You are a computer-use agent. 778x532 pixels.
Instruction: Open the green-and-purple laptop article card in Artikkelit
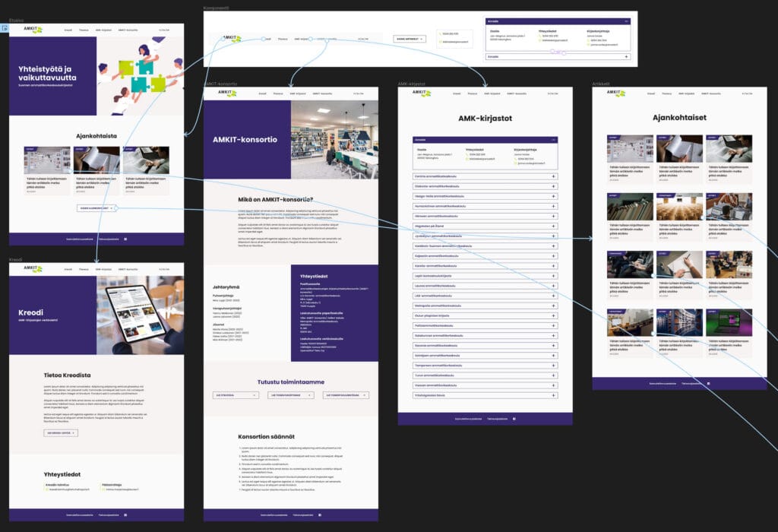point(729,333)
